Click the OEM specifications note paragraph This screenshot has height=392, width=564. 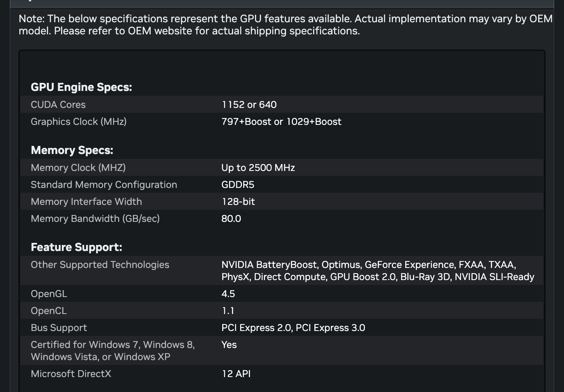coord(285,25)
